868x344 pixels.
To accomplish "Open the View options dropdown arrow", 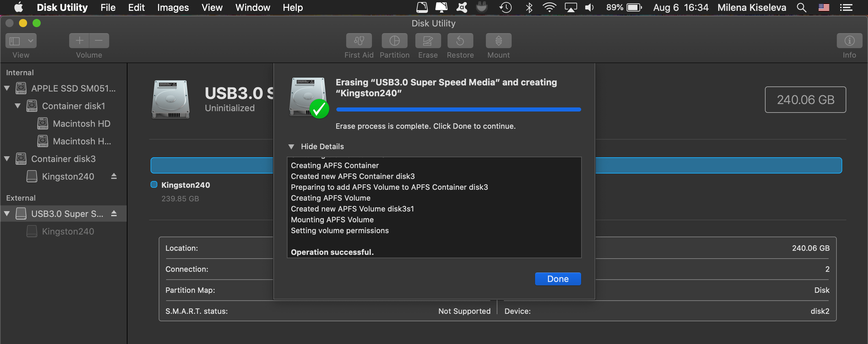I will 30,41.
